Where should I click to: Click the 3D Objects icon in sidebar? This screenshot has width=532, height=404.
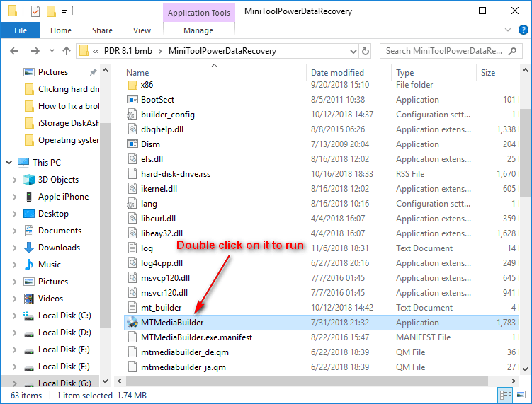pyautogui.click(x=29, y=180)
